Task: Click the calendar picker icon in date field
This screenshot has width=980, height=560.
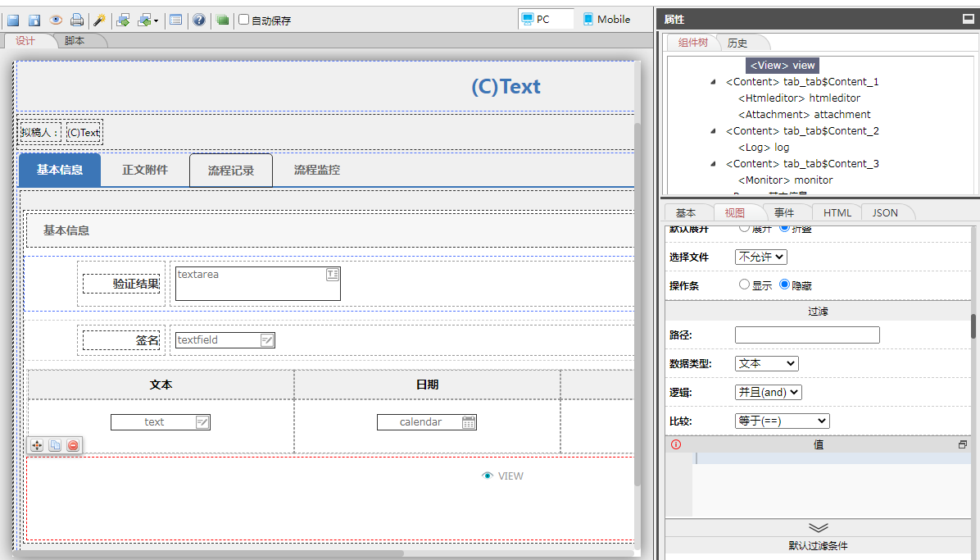Action: coord(469,422)
